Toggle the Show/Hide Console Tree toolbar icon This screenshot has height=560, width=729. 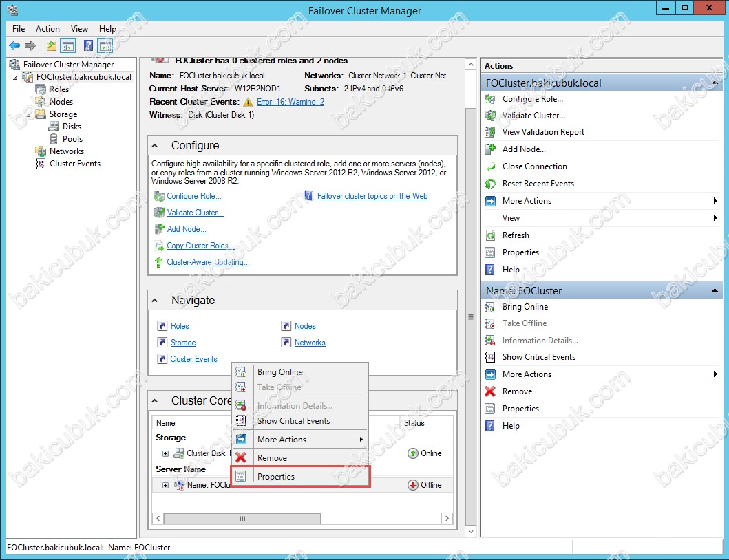point(68,45)
